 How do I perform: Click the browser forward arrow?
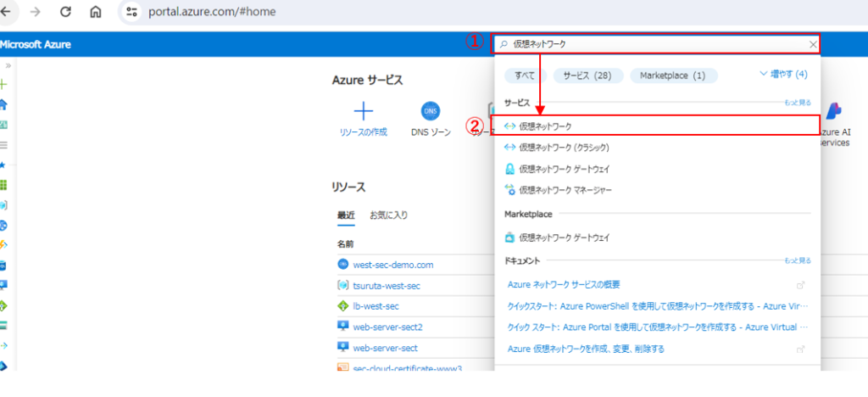(36, 12)
